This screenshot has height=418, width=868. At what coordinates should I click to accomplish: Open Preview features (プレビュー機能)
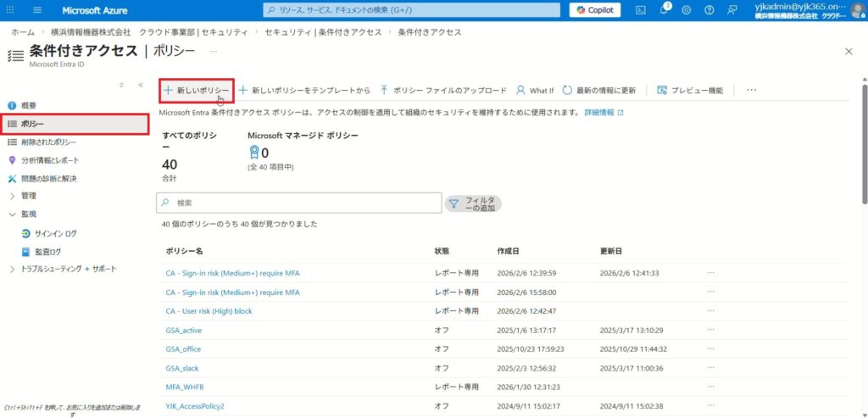tap(690, 90)
